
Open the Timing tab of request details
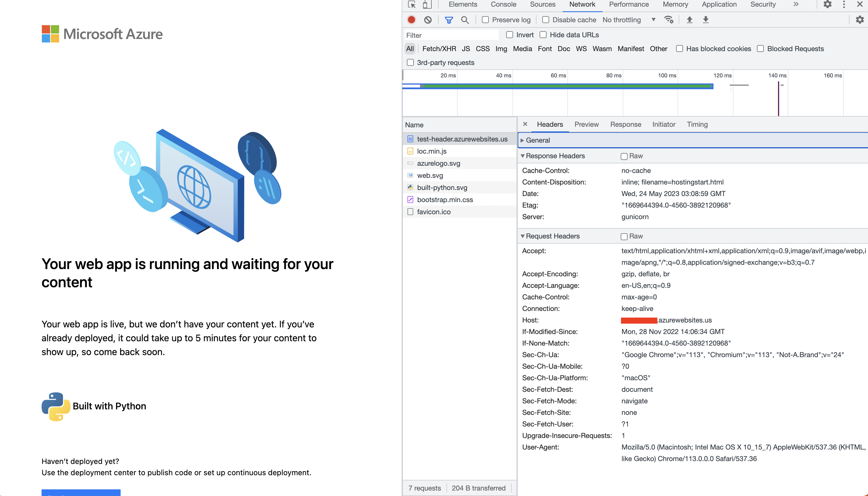pos(697,124)
